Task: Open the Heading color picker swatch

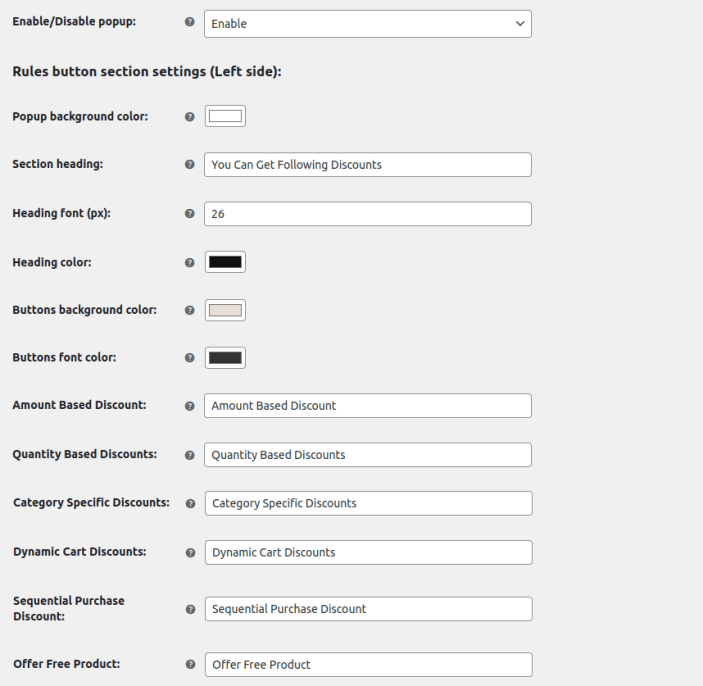Action: point(225,262)
